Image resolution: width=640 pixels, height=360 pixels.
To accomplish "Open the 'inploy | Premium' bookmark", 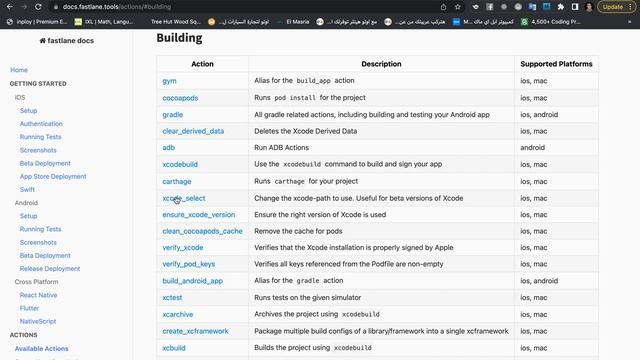I will point(37,22).
